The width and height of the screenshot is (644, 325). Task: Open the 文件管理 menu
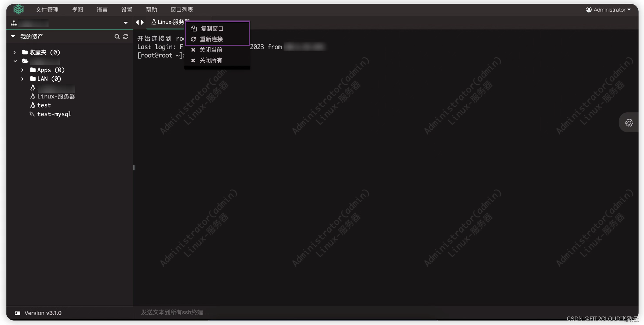click(x=47, y=9)
